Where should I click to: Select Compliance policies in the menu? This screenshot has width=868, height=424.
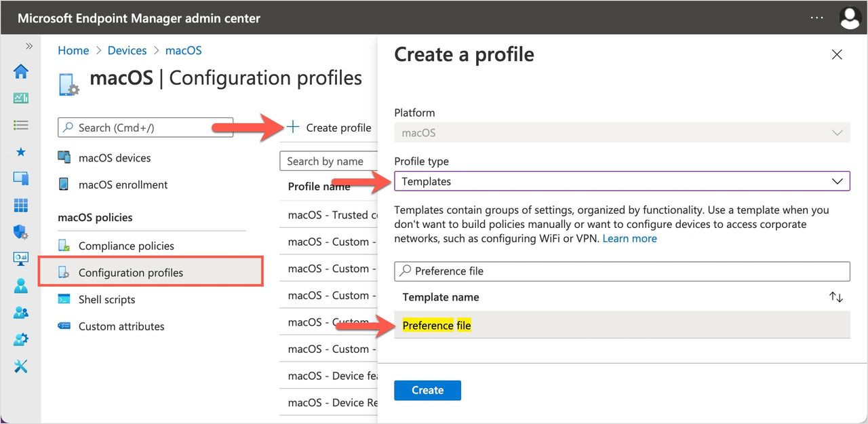pyautogui.click(x=126, y=246)
